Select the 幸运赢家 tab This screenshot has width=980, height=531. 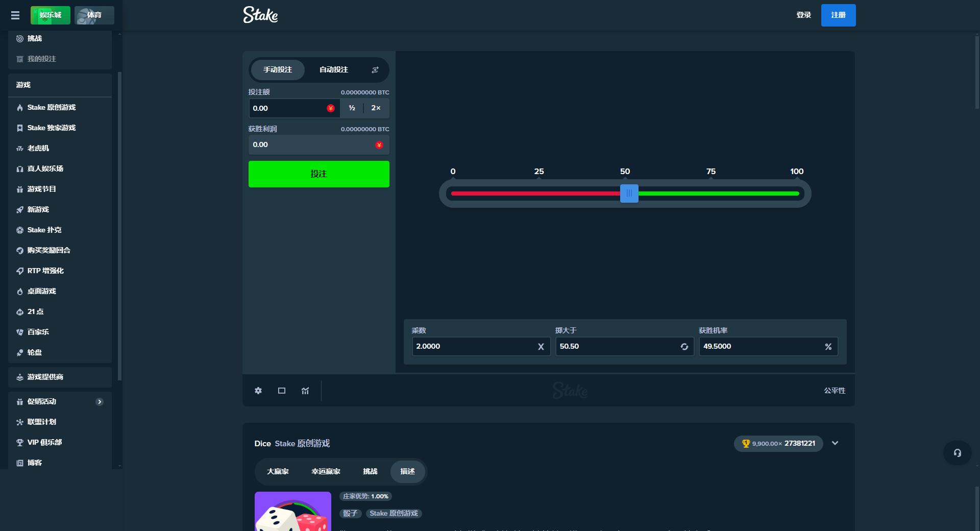(x=326, y=471)
